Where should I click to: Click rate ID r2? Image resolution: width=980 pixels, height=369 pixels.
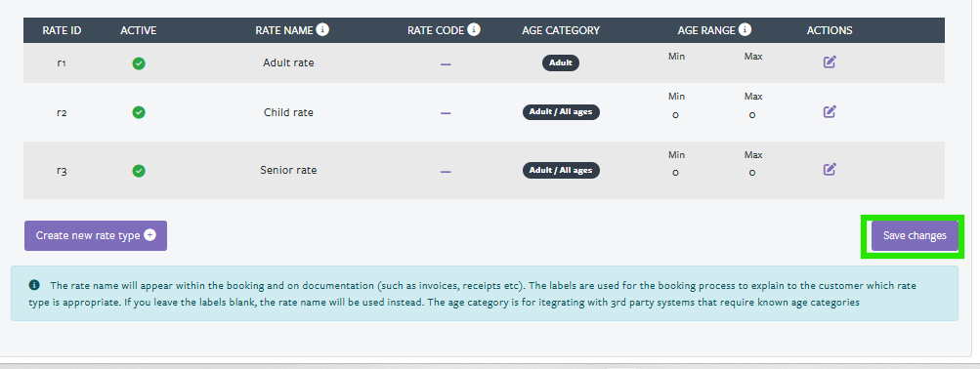tap(62, 112)
